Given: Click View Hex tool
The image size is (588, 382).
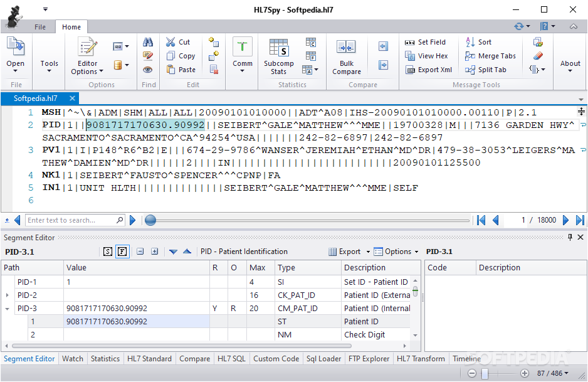Looking at the screenshot, I should click(x=426, y=56).
